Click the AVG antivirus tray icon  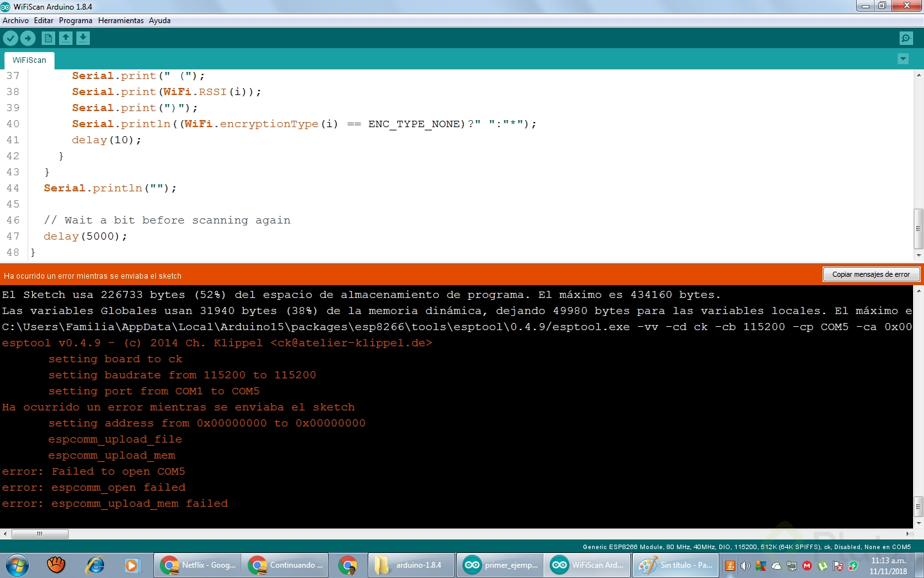coord(761,566)
